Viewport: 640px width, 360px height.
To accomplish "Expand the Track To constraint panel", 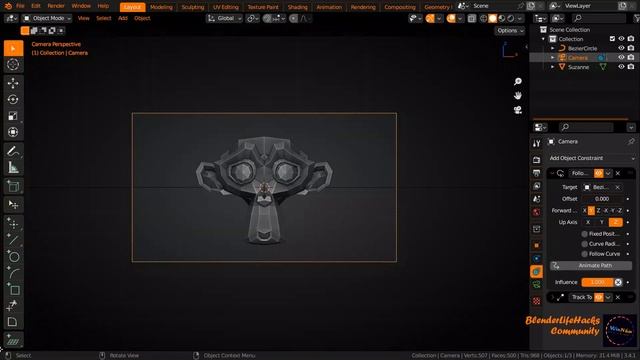I will (x=552, y=298).
